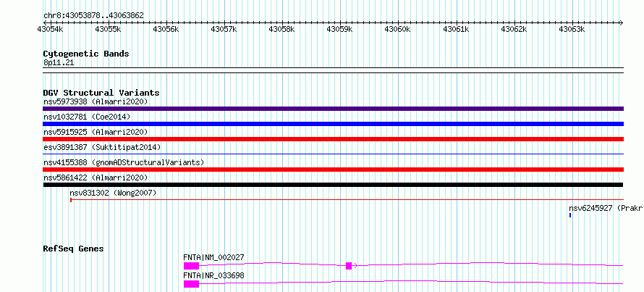Select the red nsv5915925 variant bar
Image resolution: width=644 pixels, height=292 pixels.
333,139
